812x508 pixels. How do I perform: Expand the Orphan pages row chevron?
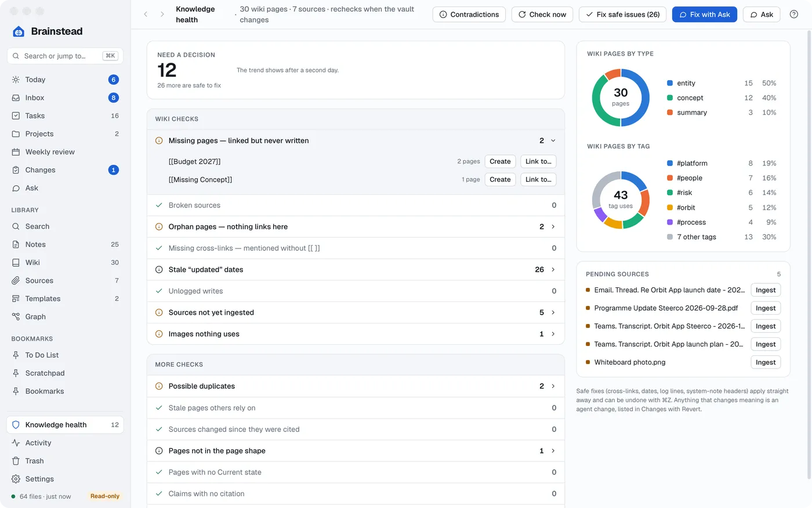[x=553, y=226]
